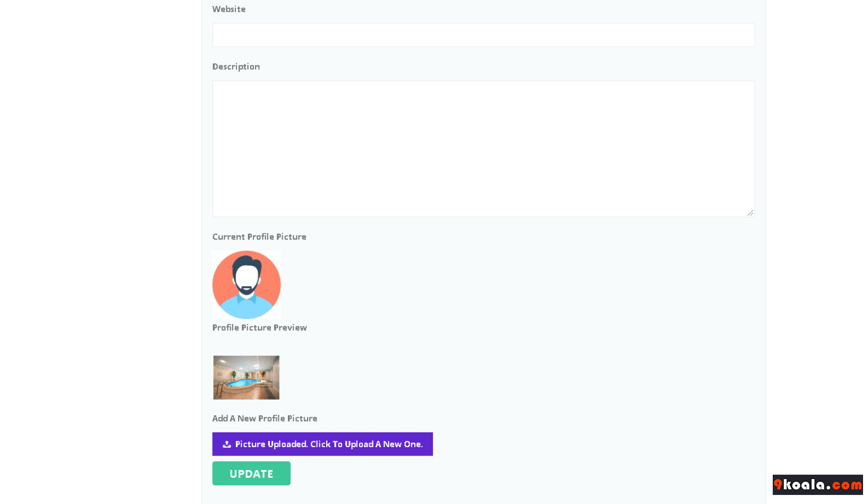Click the bearded man avatar image
The height and width of the screenshot is (504, 867).
point(246,284)
